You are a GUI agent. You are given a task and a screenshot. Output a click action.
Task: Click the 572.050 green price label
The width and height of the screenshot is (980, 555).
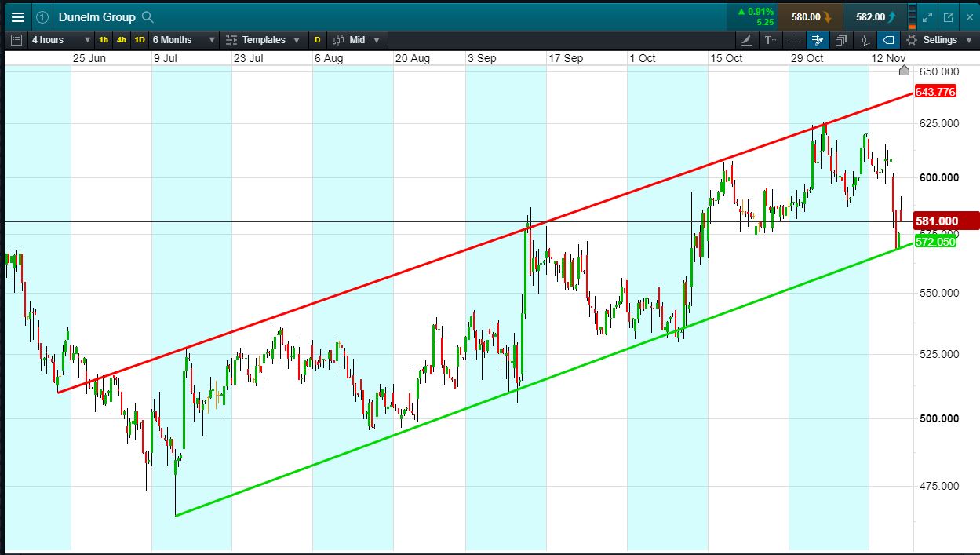[x=936, y=242]
